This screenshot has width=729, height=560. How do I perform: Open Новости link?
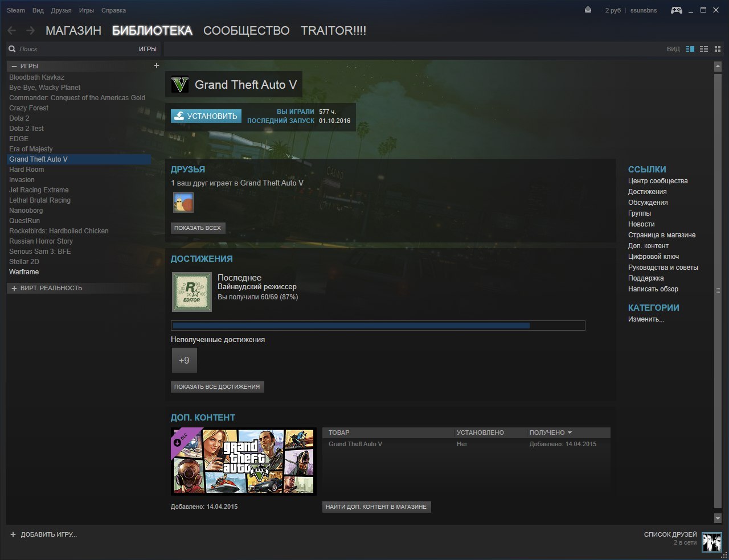pos(641,224)
